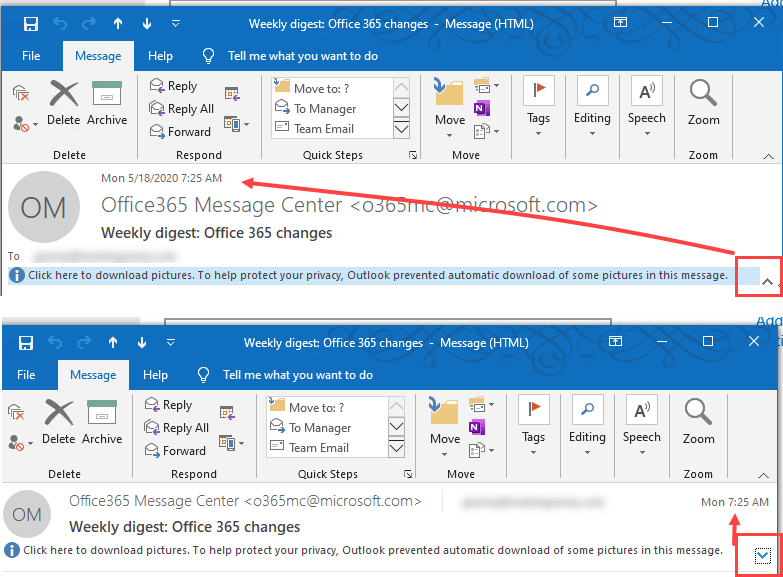
Task: Ignore conversation icon in top window
Action: coord(21,92)
